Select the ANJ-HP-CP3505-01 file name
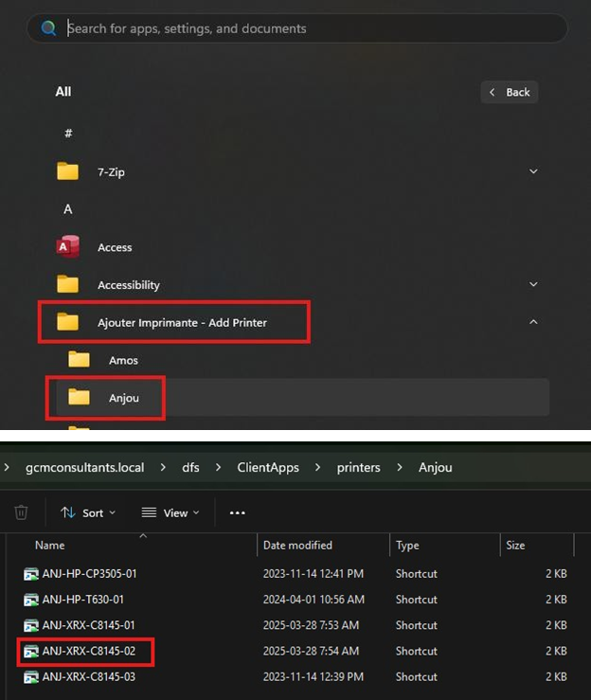Viewport: 591px width, 700px height. coord(89,574)
